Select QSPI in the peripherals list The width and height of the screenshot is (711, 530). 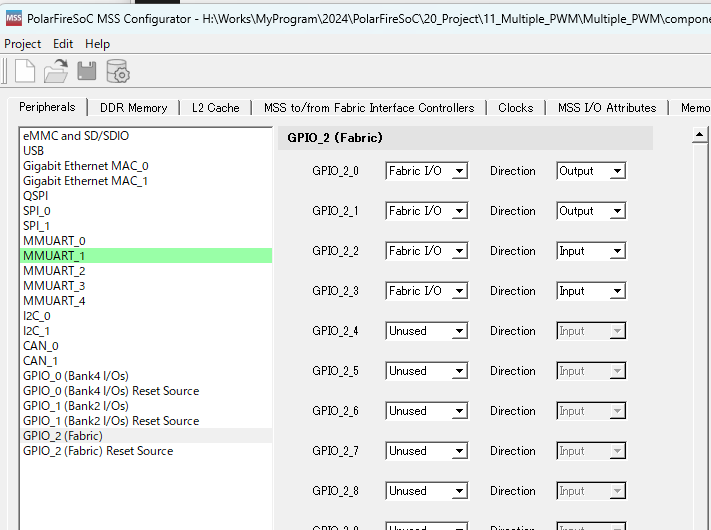[x=35, y=196]
